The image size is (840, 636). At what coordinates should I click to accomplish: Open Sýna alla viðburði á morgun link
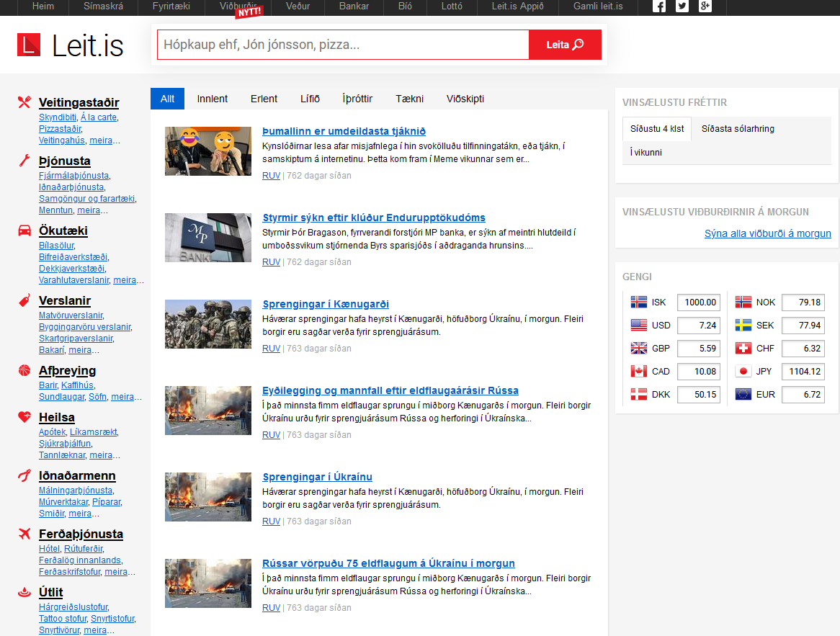pos(767,233)
